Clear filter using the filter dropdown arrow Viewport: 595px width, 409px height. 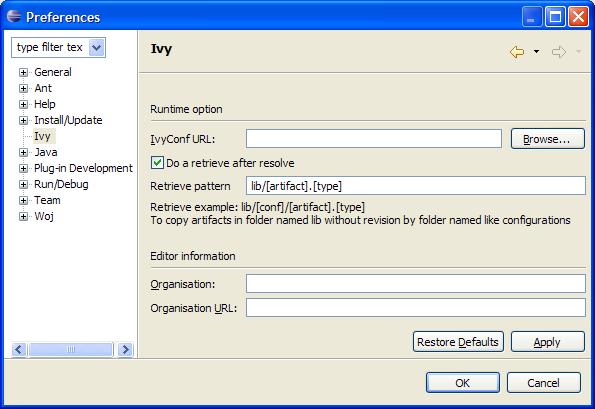96,48
